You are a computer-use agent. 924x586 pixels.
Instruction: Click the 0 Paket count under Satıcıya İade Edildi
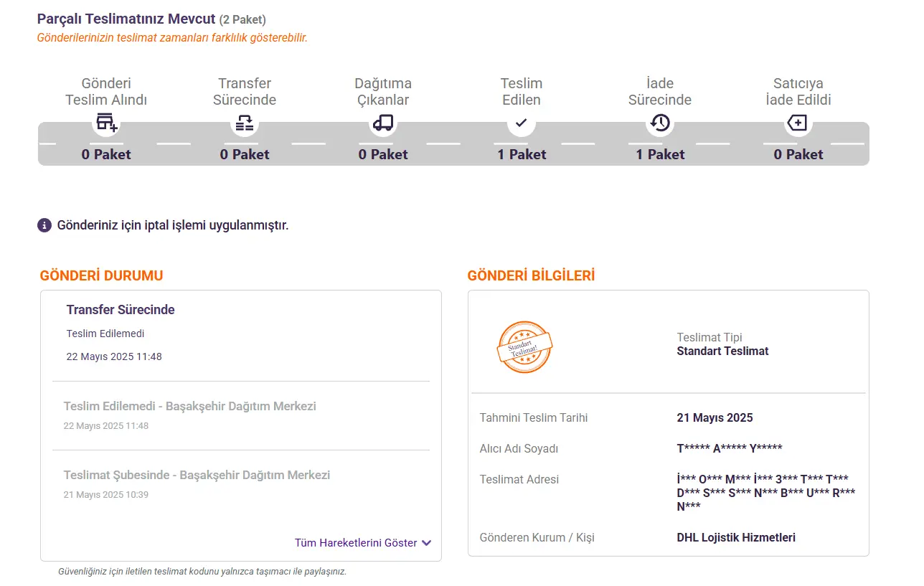(798, 154)
